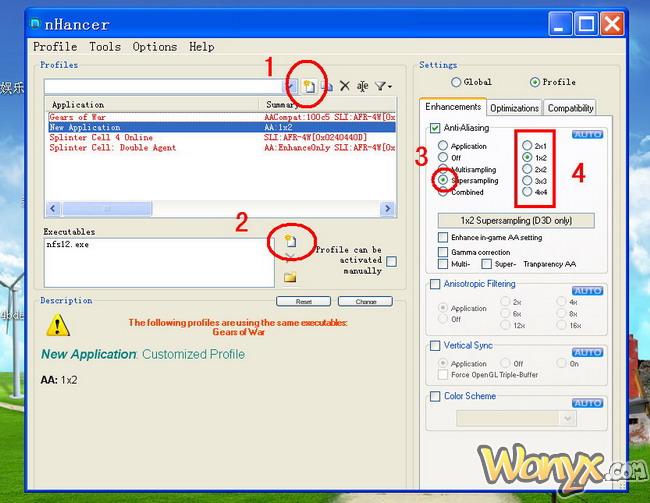Click the Anti-Aliasing AUTO badge

click(x=586, y=134)
